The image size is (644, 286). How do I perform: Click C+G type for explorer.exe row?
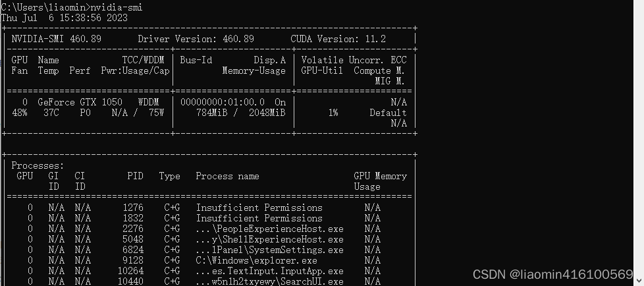[172, 261]
